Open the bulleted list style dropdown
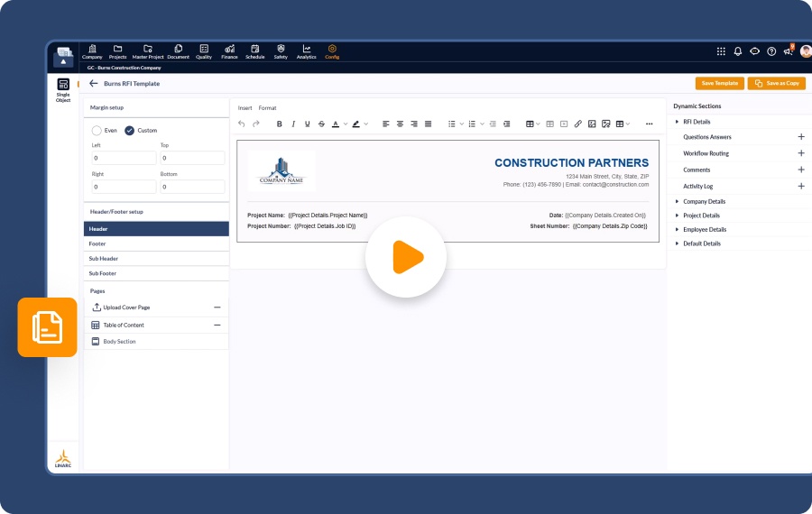 (461, 124)
